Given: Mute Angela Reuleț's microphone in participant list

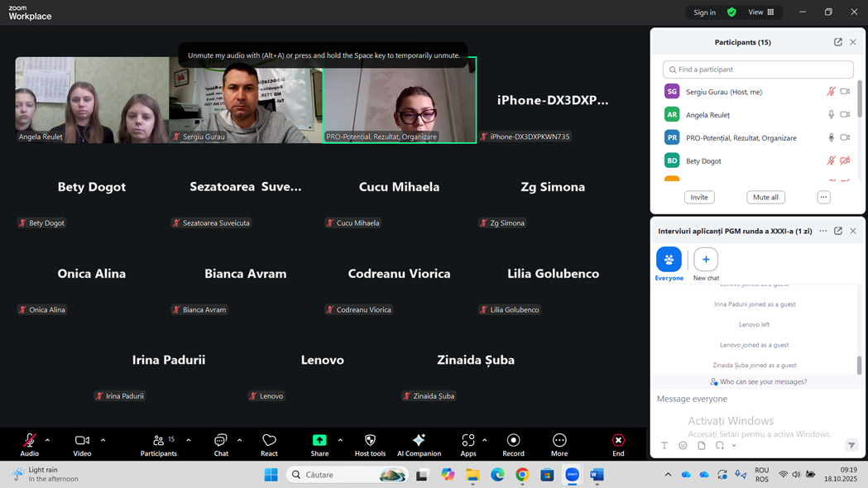Looking at the screenshot, I should (831, 115).
